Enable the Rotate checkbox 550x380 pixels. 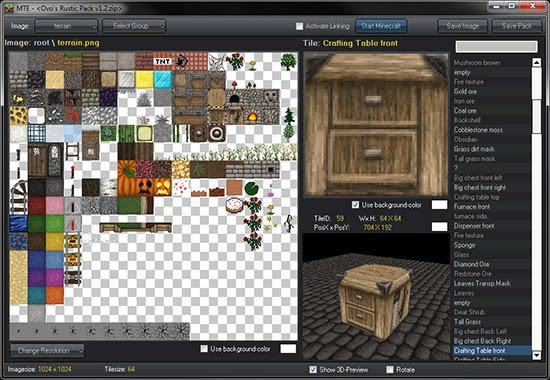[x=390, y=369]
